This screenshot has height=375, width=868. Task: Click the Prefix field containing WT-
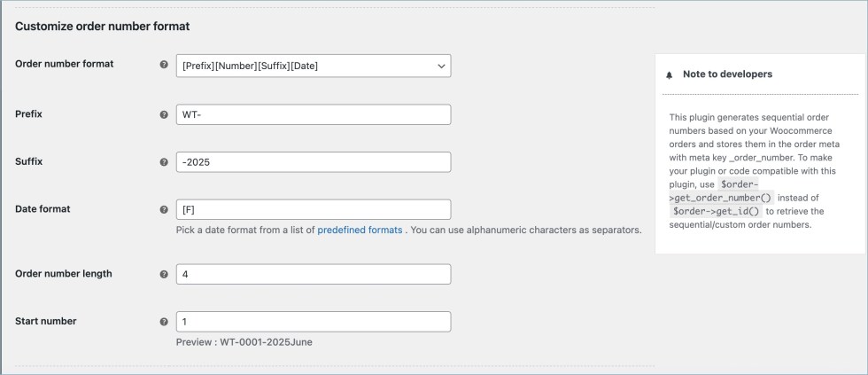point(314,115)
